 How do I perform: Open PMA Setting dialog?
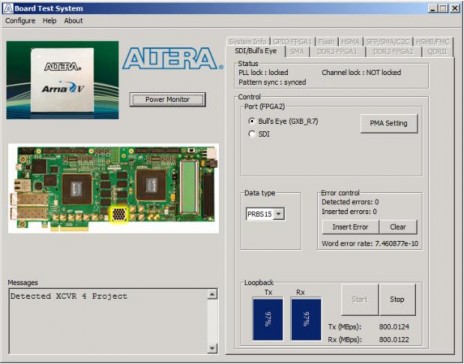(389, 123)
